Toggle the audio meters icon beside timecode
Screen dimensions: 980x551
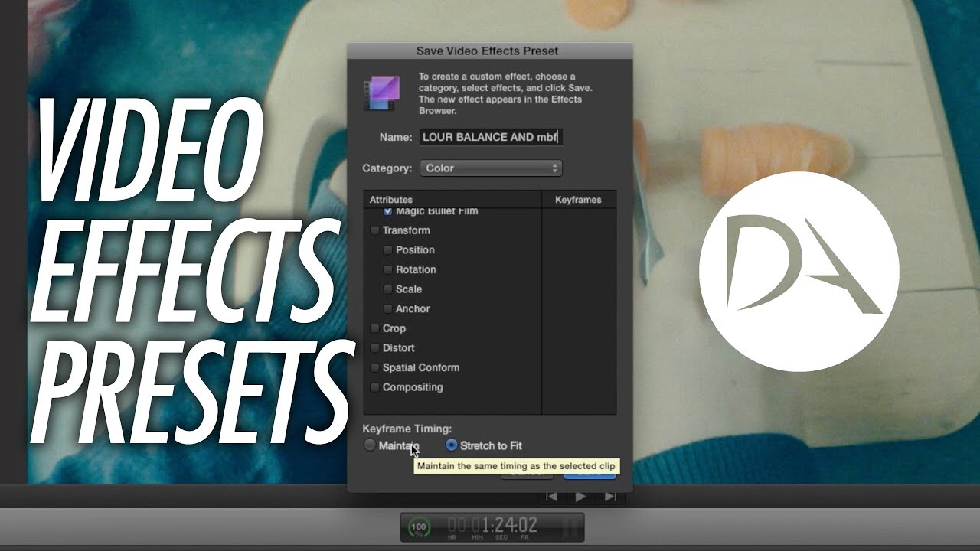coord(570,527)
